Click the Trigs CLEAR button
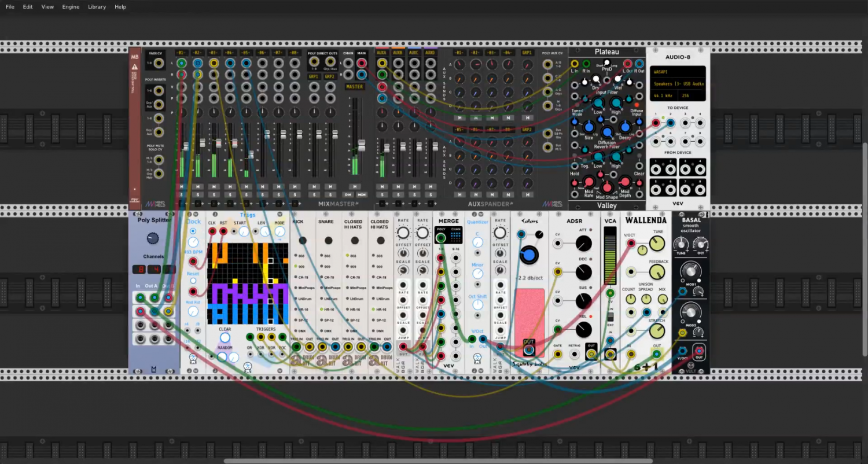Screen dimensions: 868x464 225,338
